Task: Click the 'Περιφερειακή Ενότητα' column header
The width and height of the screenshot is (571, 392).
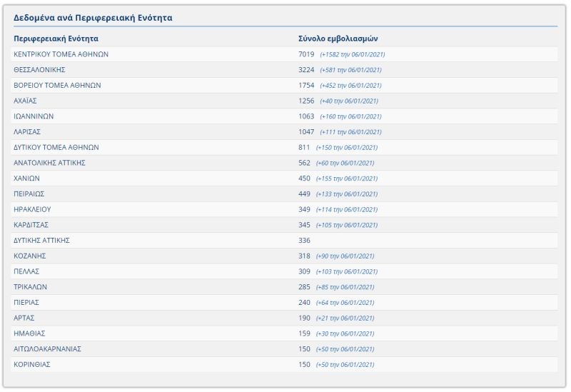Action: pyautogui.click(x=56, y=39)
